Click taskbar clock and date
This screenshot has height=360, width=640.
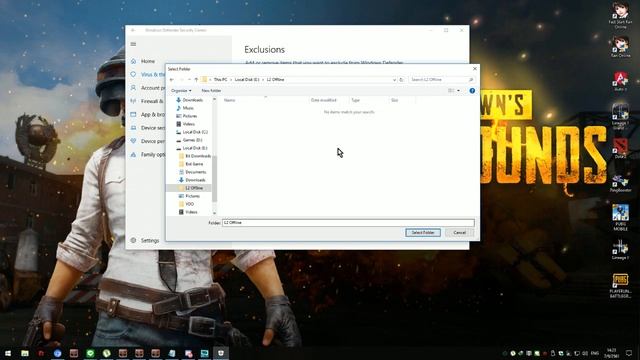(611, 353)
